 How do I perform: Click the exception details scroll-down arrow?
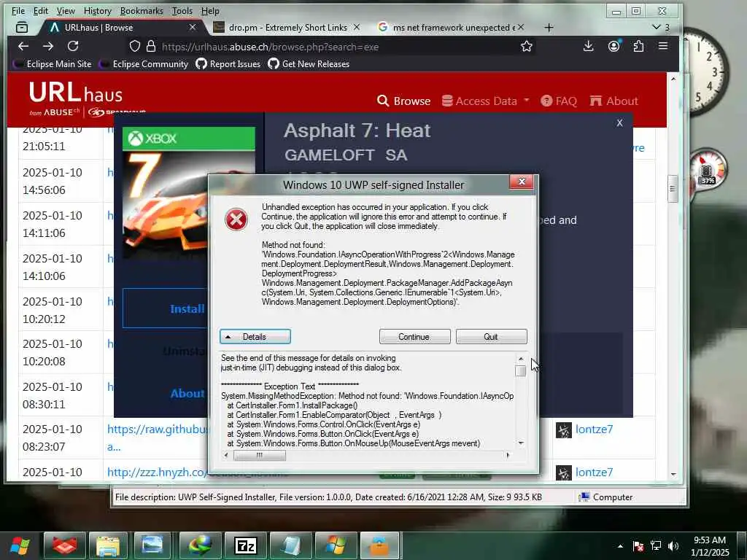point(521,443)
